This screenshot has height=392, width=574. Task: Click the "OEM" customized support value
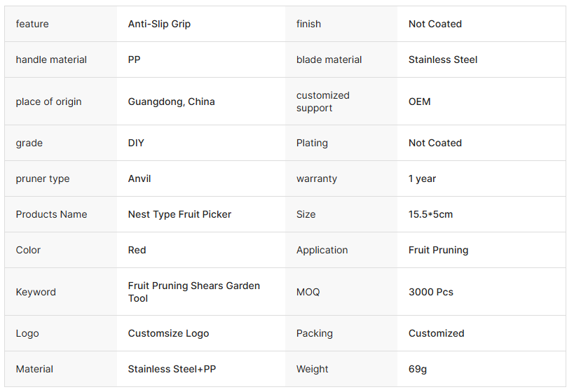[419, 101]
